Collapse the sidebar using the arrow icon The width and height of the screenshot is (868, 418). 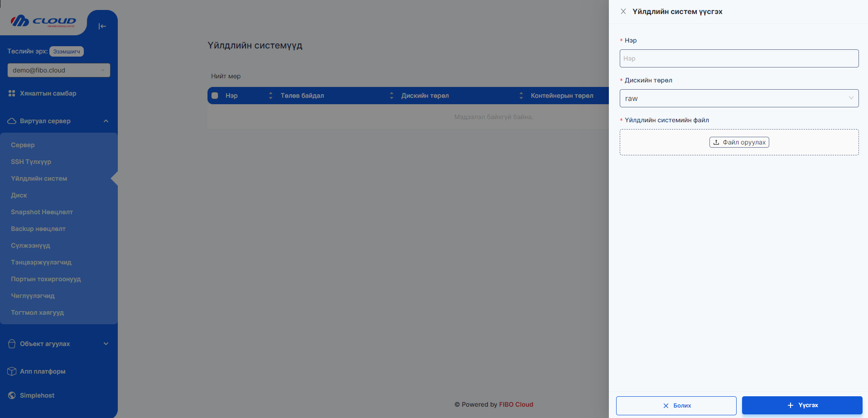(102, 26)
